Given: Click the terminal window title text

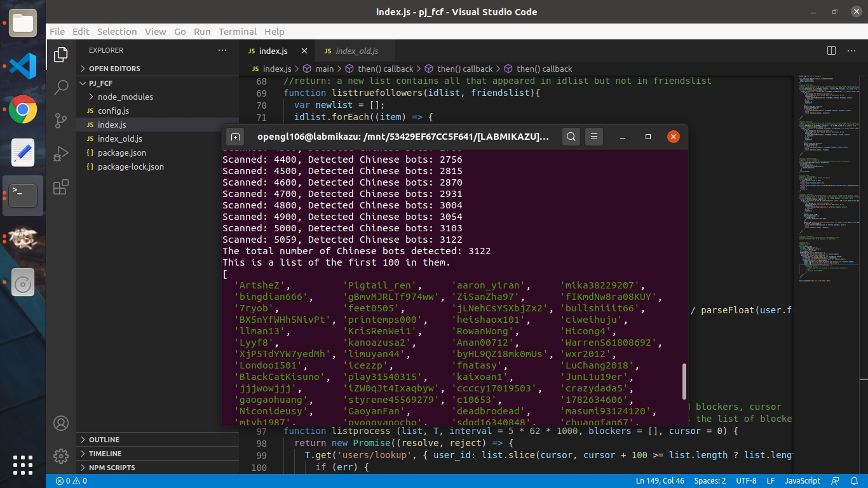Looking at the screenshot, I should [403, 137].
